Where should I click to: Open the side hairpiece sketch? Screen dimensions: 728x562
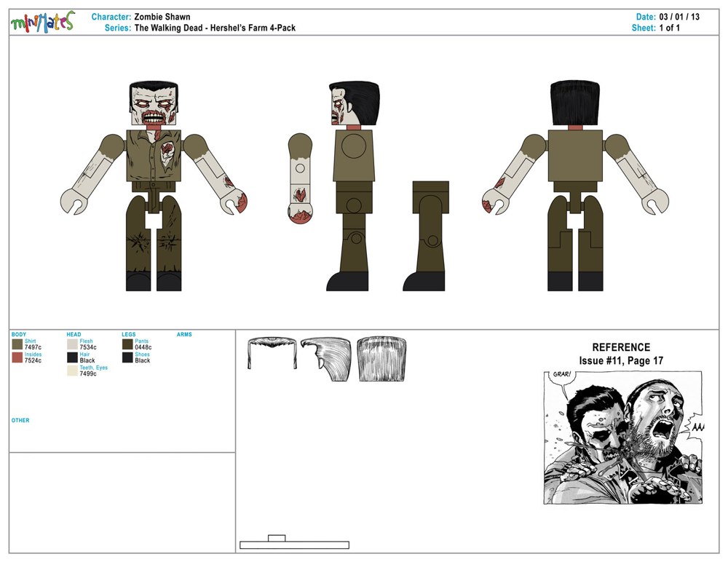point(326,360)
